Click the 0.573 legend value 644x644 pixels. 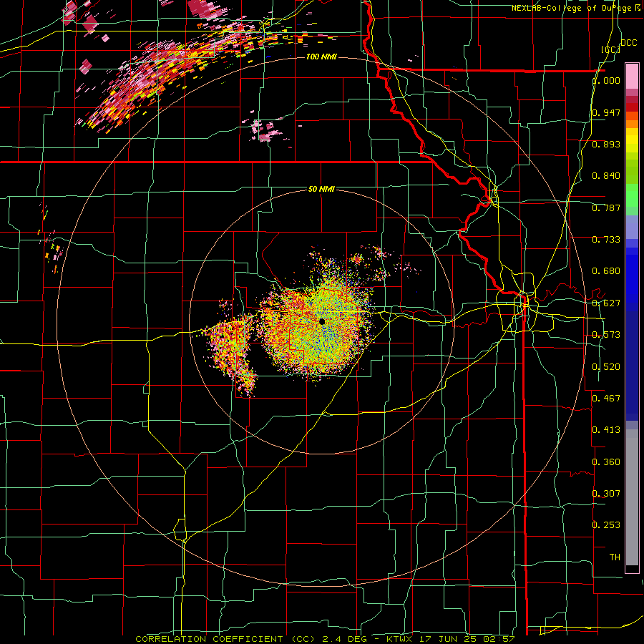[x=606, y=335]
